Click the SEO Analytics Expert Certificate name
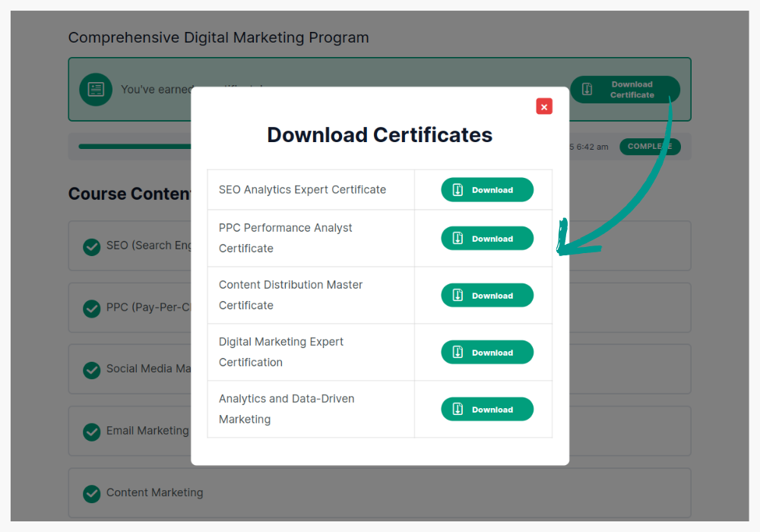Image resolution: width=760 pixels, height=532 pixels. tap(302, 190)
